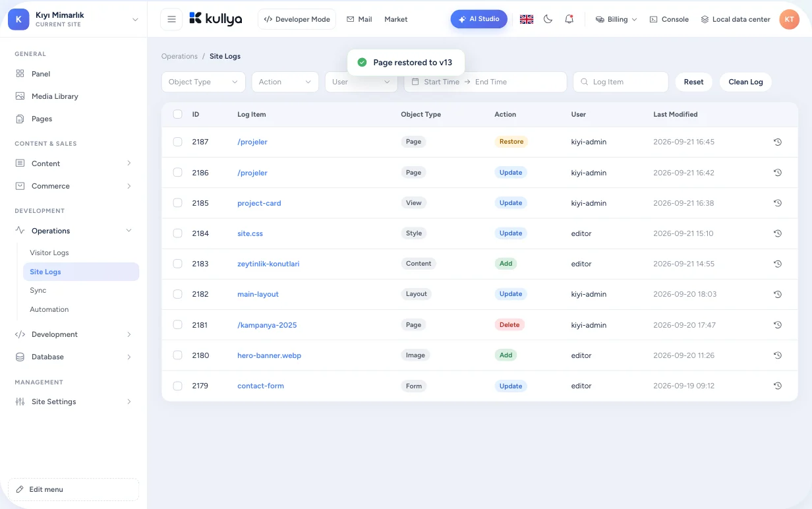Viewport: 812px width, 509px height.
Task: Check the box for log 2184
Action: 177,233
